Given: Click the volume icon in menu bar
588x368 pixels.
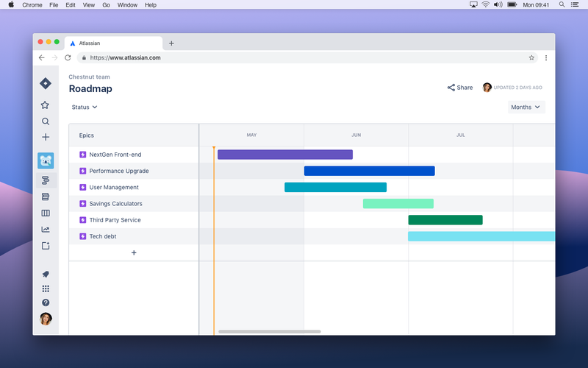Looking at the screenshot, I should tap(498, 4).
